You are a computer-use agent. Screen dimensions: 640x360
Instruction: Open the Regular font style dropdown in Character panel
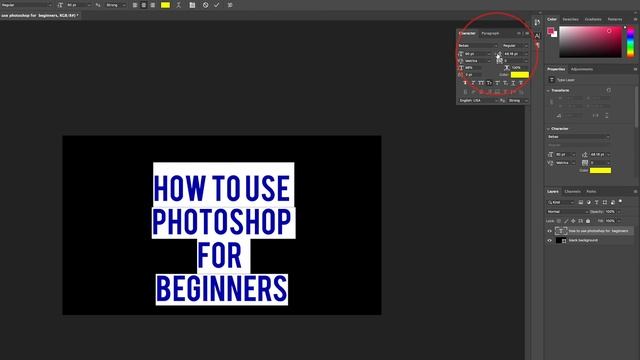coord(515,46)
